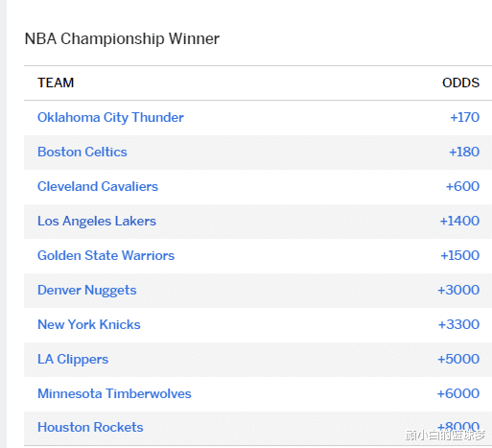The image size is (492, 448).
Task: Click the ODDS column header
Action: pos(460,83)
